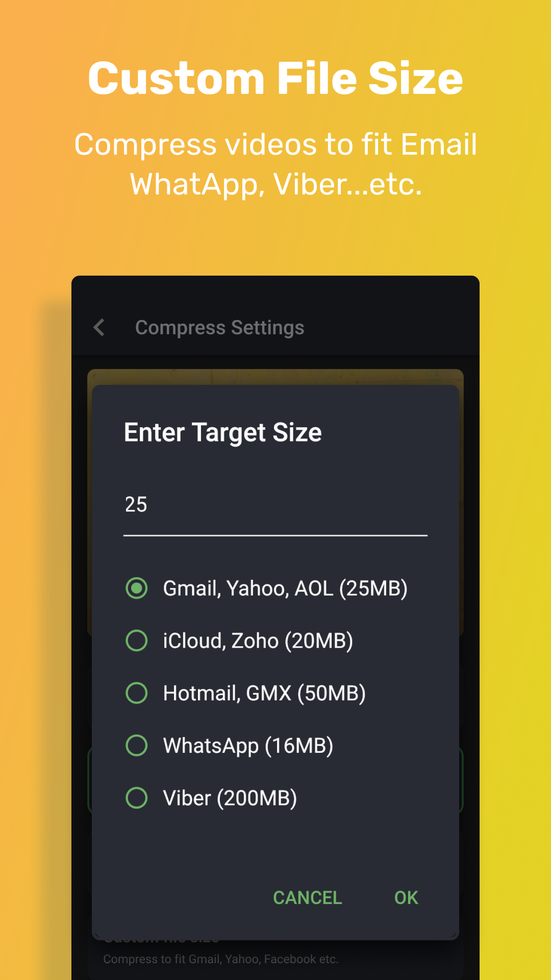Tap the iCloud, Zoho radio circle
This screenshot has width=551, height=980.
136,641
